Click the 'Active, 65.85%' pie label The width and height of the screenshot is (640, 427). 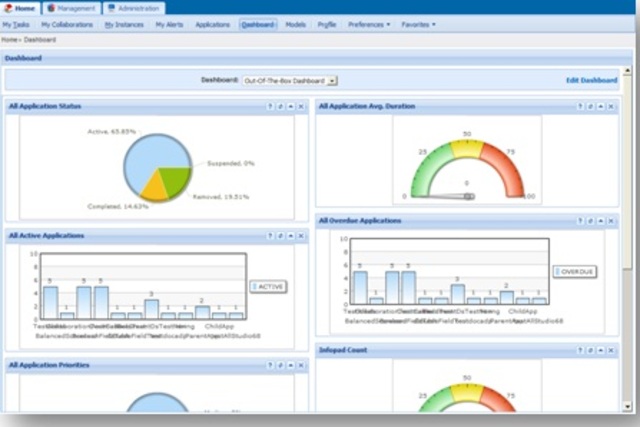[111, 131]
